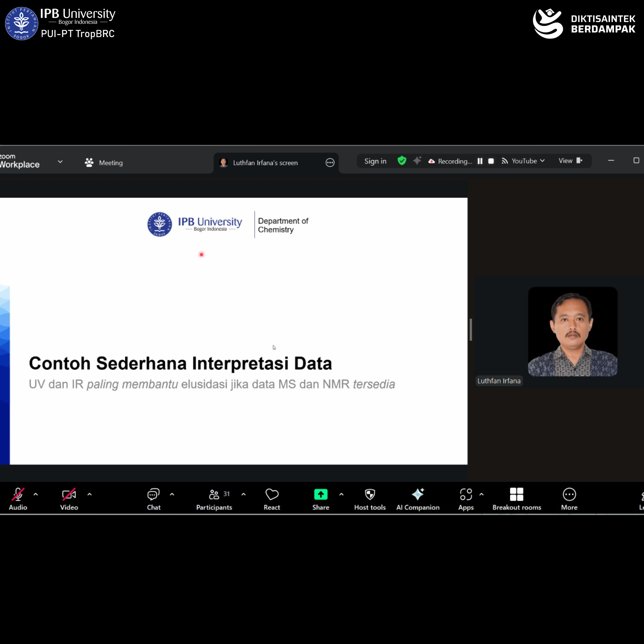The height and width of the screenshot is (644, 644).
Task: Open the Chat panel
Action: pyautogui.click(x=153, y=499)
